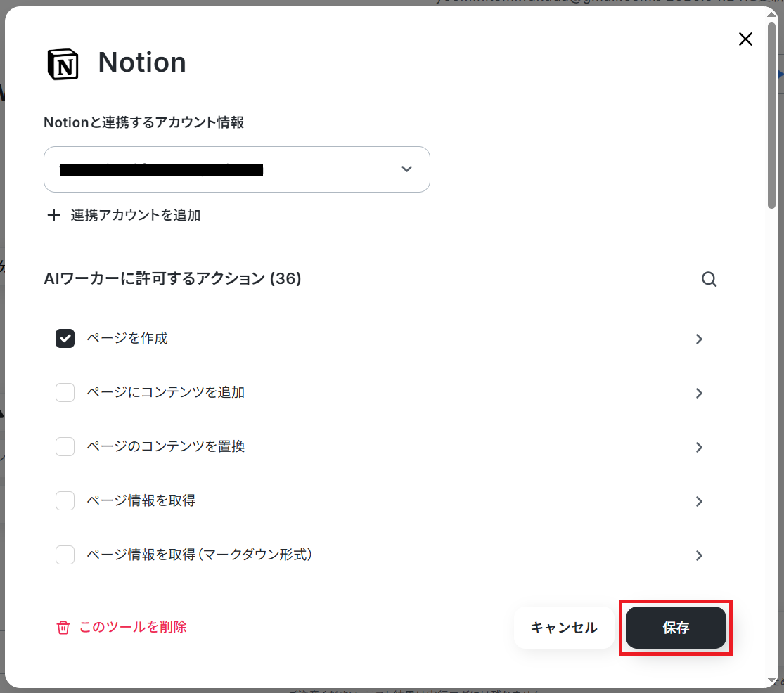The height and width of the screenshot is (693, 784).
Task: Click the ページにコンテンツを追加 label text
Action: coord(166,392)
